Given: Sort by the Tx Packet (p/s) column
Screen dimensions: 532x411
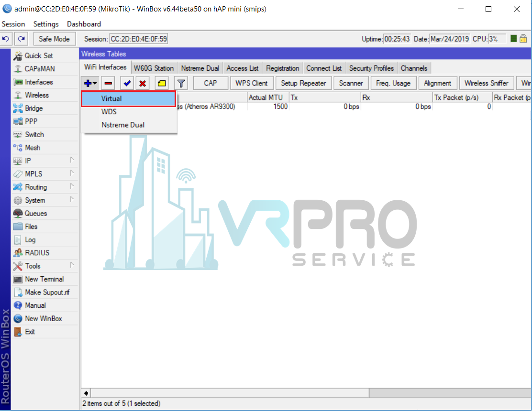Looking at the screenshot, I should tap(463, 97).
